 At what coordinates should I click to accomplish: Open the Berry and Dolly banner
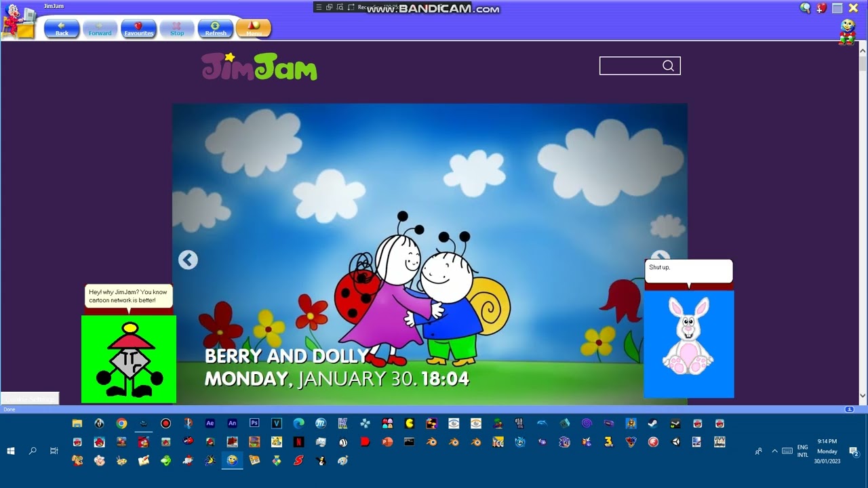coord(429,253)
